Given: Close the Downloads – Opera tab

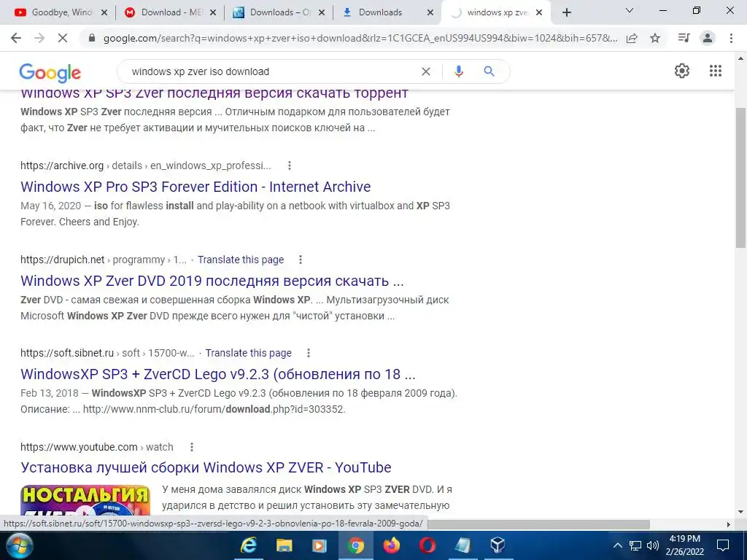Looking at the screenshot, I should click(x=322, y=13).
